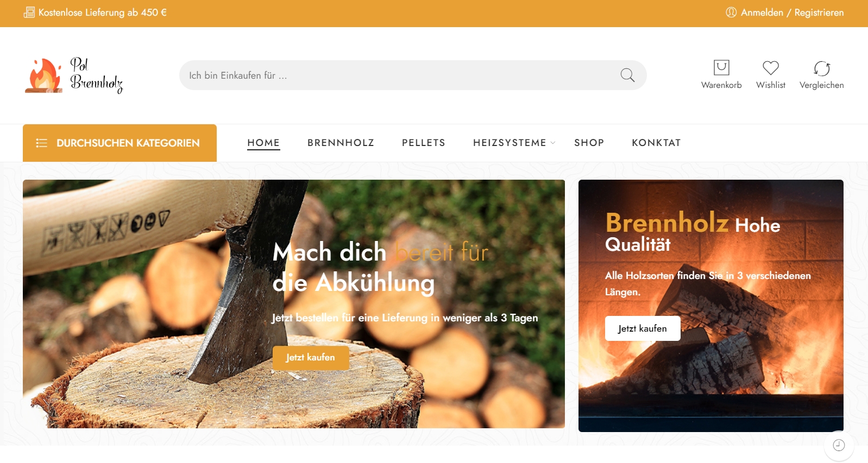Focus the 'Ich bin Einkaufen für' search field

[x=399, y=75]
